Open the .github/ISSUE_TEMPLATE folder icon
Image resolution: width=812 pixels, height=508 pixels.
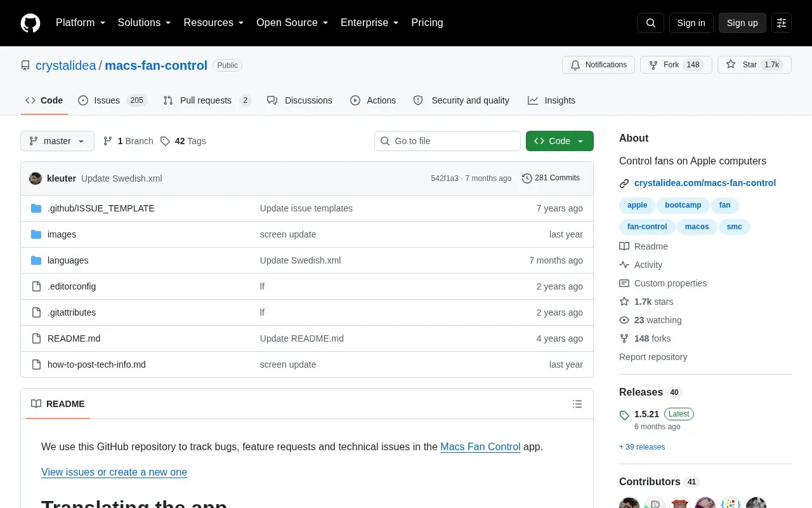coord(36,208)
